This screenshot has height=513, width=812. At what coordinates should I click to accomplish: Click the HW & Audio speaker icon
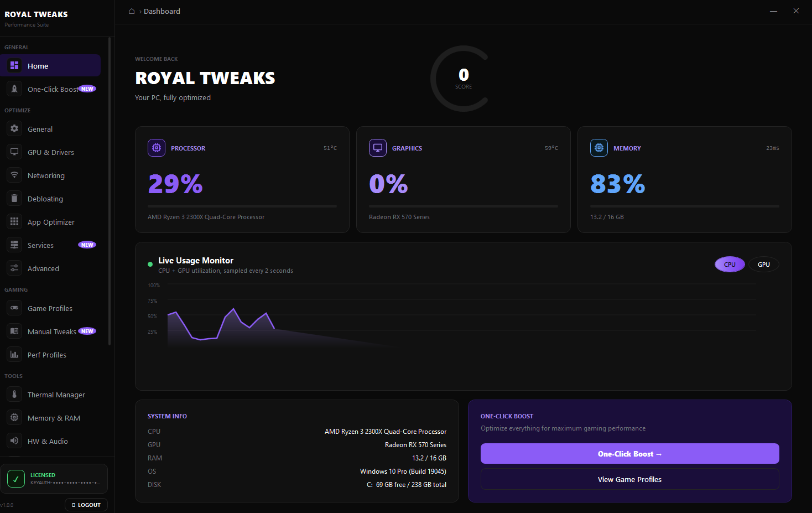click(x=14, y=441)
